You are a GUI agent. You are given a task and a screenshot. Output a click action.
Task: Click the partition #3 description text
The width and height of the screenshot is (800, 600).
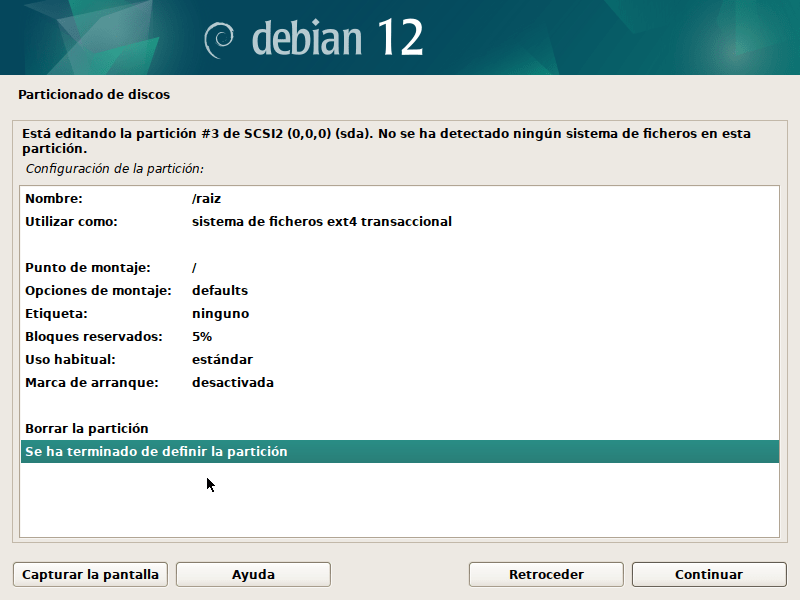pyautogui.click(x=386, y=141)
